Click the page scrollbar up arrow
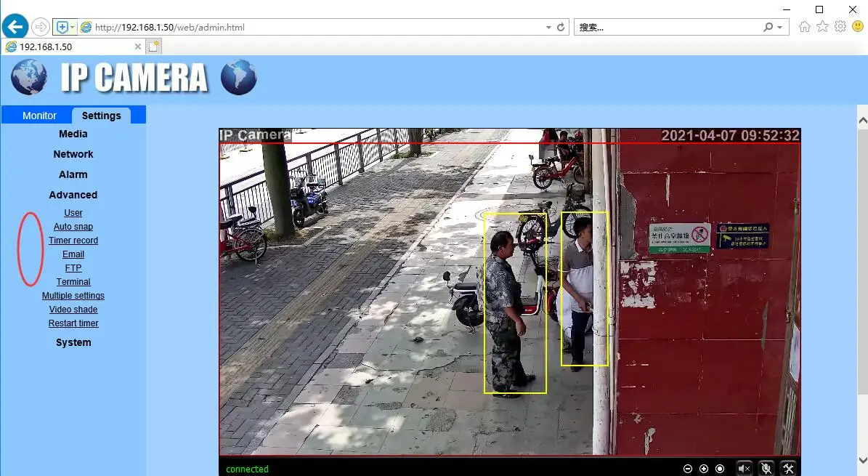The width and height of the screenshot is (868, 476). [x=862, y=120]
